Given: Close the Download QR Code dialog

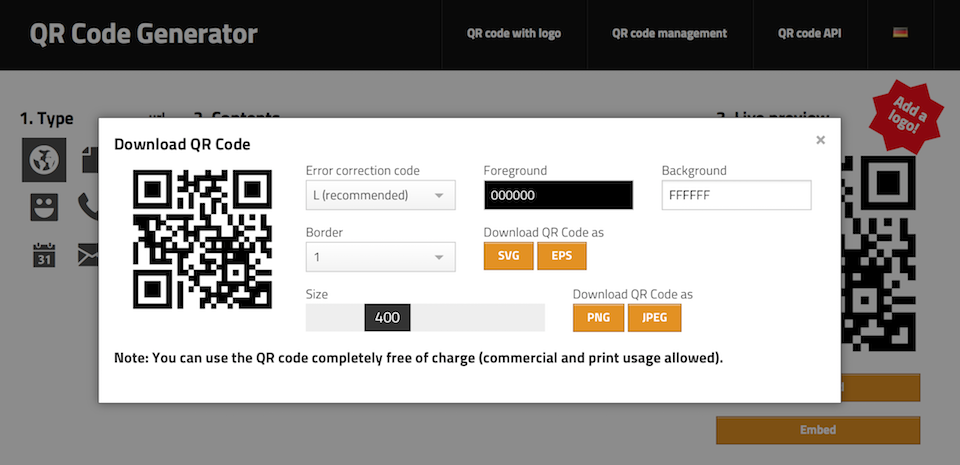Looking at the screenshot, I should coord(820,140).
